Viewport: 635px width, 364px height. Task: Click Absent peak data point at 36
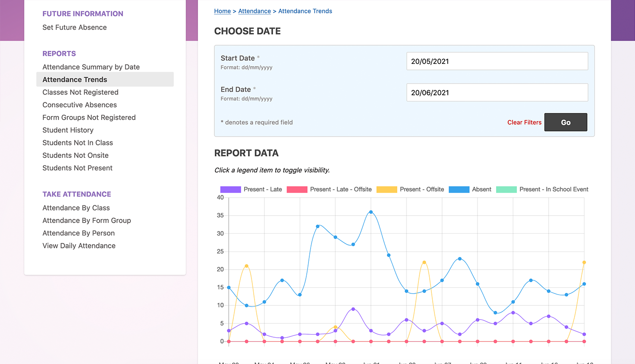371,212
